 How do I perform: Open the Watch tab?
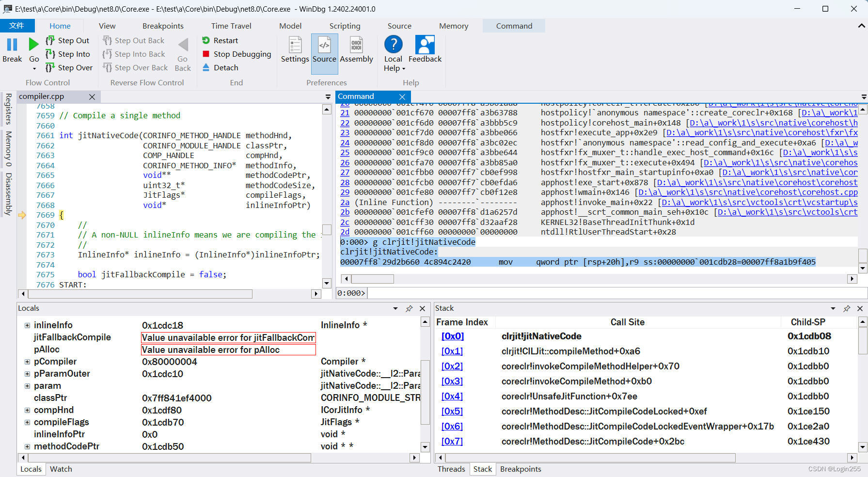click(x=61, y=469)
